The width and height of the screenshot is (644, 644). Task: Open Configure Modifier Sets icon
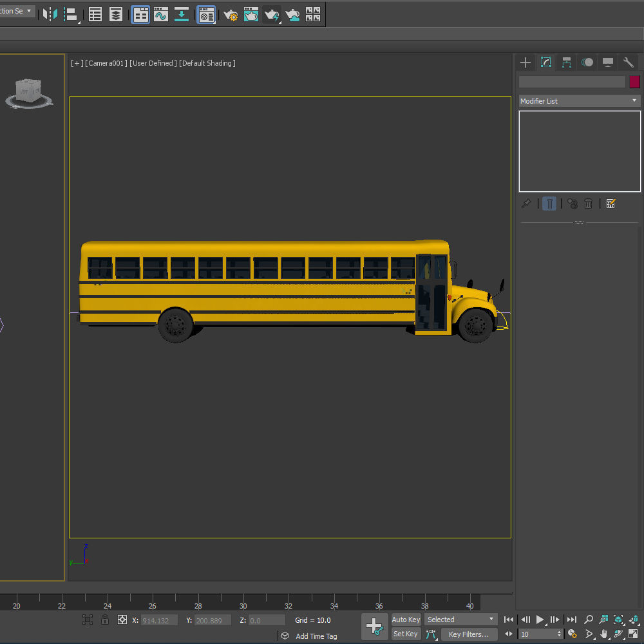pyautogui.click(x=611, y=204)
